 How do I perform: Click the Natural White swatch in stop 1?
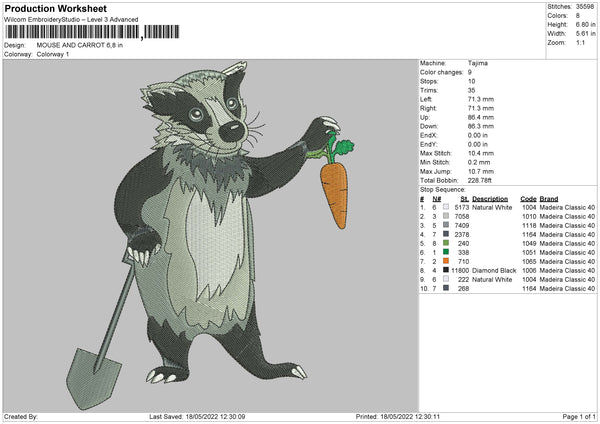pos(446,207)
